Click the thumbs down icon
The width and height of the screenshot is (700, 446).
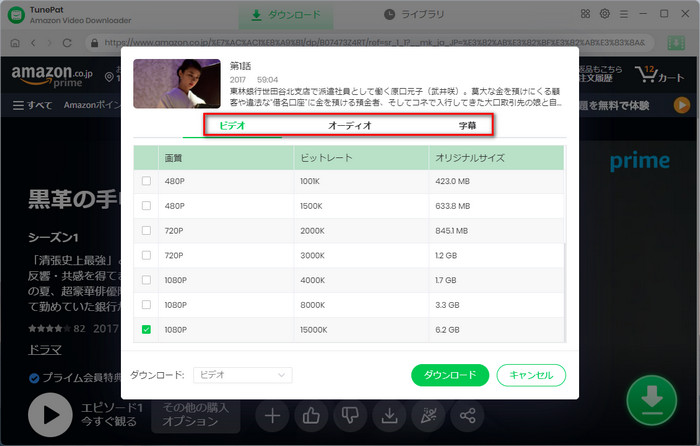coord(350,416)
